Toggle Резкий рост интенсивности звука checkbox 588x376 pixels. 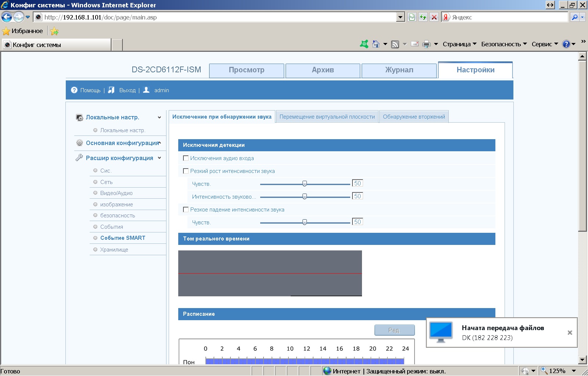[186, 171]
